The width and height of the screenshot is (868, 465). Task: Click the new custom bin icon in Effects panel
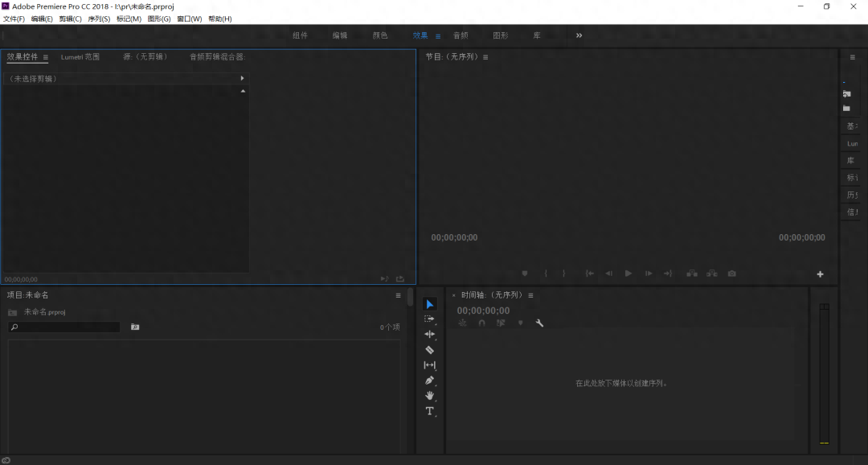pyautogui.click(x=847, y=93)
